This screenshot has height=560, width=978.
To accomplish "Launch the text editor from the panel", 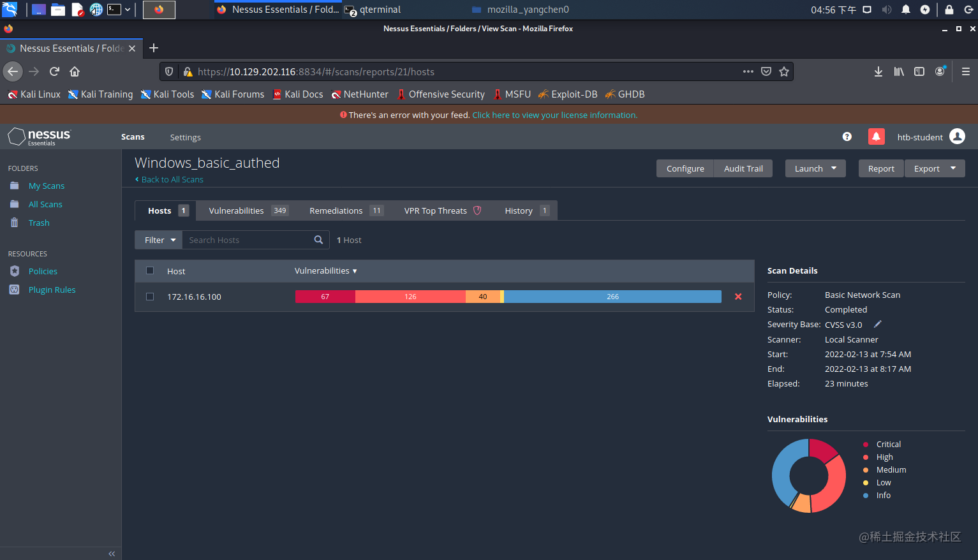I will pos(78,10).
